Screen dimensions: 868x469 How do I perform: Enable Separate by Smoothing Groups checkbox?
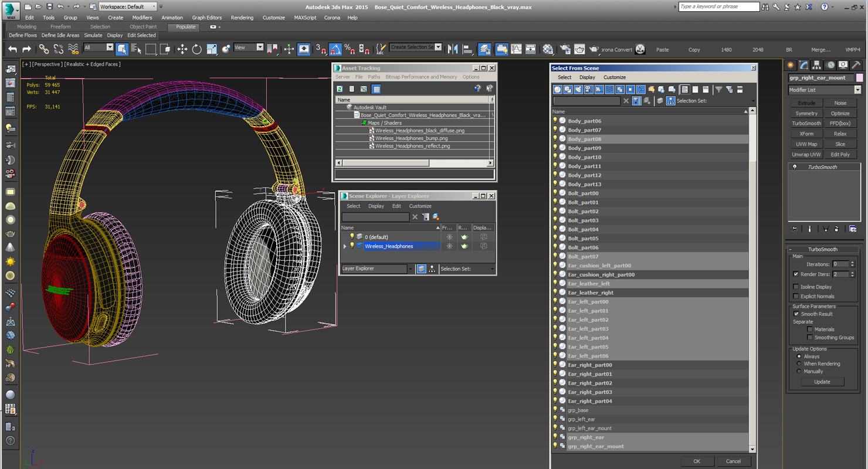(810, 338)
